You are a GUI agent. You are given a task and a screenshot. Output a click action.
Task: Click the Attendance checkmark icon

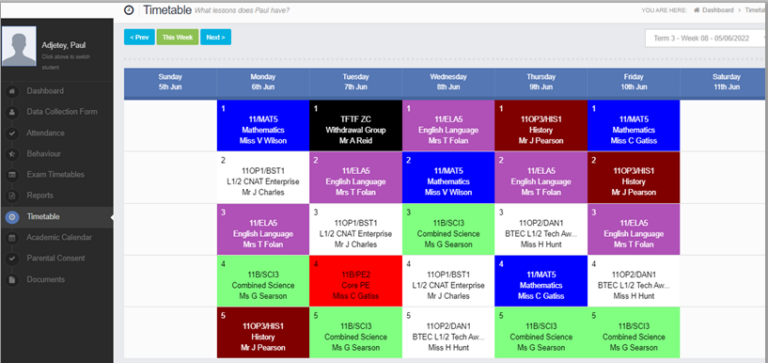coord(12,133)
